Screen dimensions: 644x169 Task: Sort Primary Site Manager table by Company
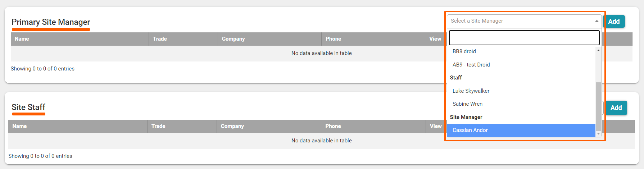click(x=233, y=39)
